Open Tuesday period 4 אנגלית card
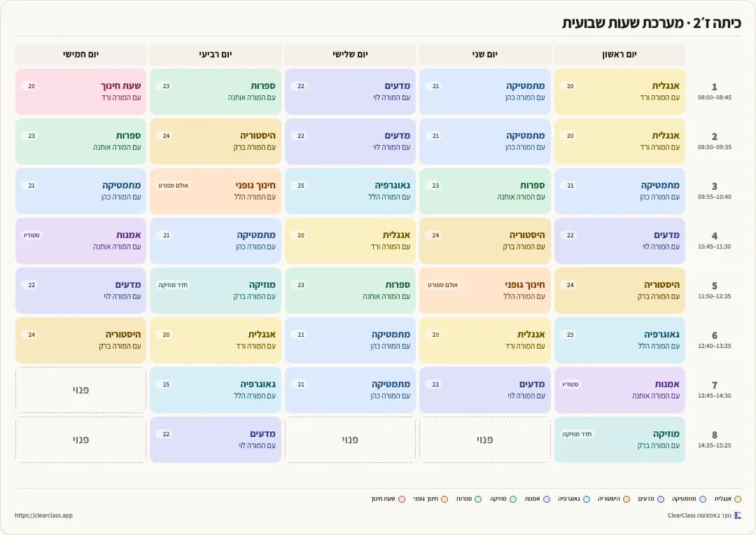The width and height of the screenshot is (756, 535). (350, 241)
